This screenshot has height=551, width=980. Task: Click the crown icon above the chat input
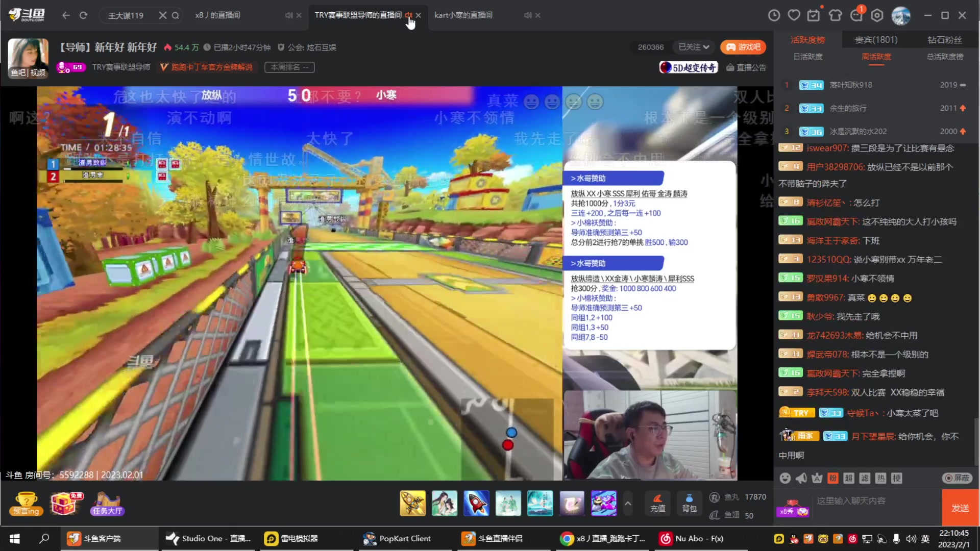pyautogui.click(x=817, y=478)
